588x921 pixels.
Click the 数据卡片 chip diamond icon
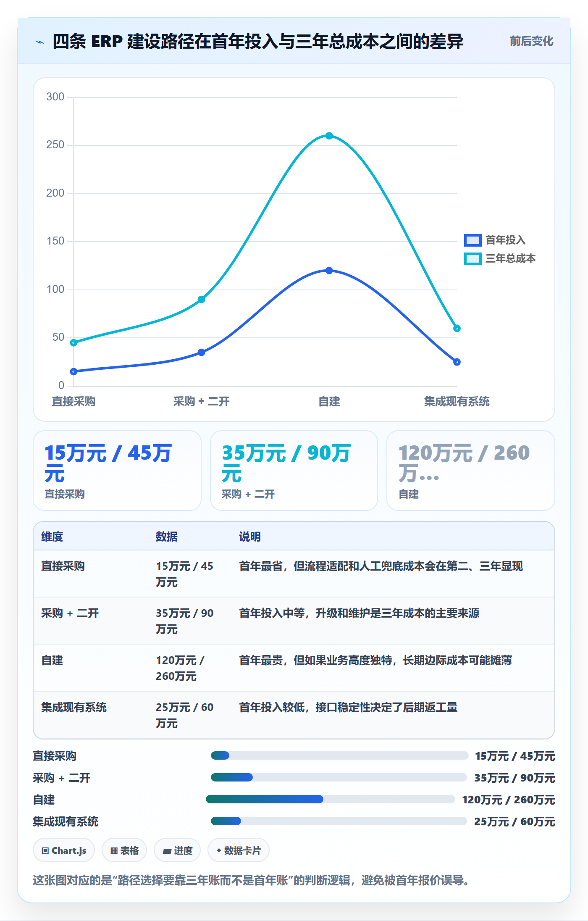pyautogui.click(x=219, y=850)
